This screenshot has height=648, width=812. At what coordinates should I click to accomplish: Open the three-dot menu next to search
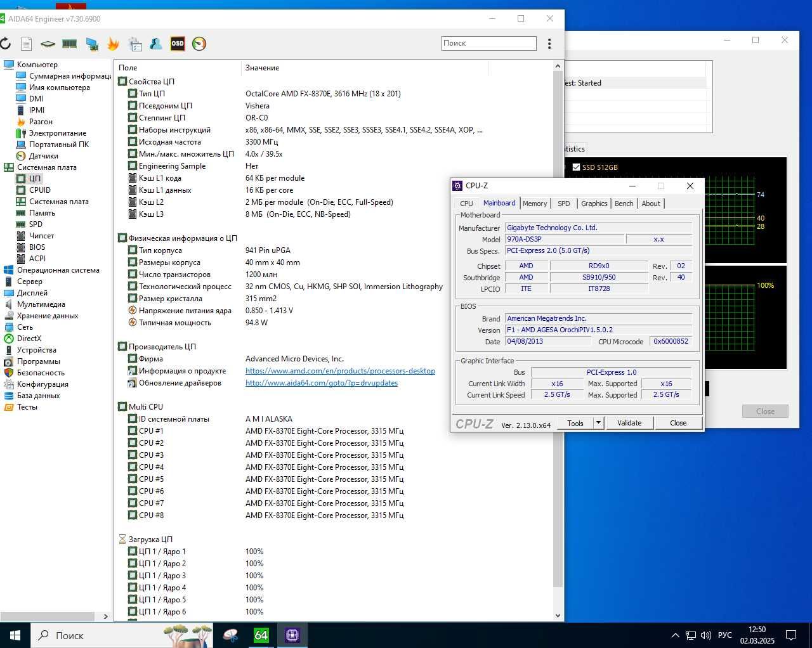tap(549, 44)
